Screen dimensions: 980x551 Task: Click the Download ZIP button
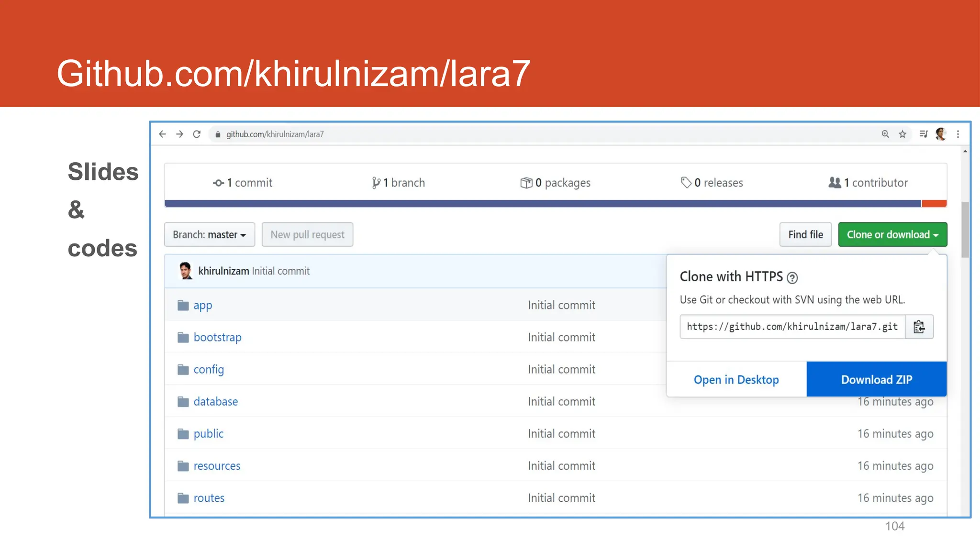(877, 379)
